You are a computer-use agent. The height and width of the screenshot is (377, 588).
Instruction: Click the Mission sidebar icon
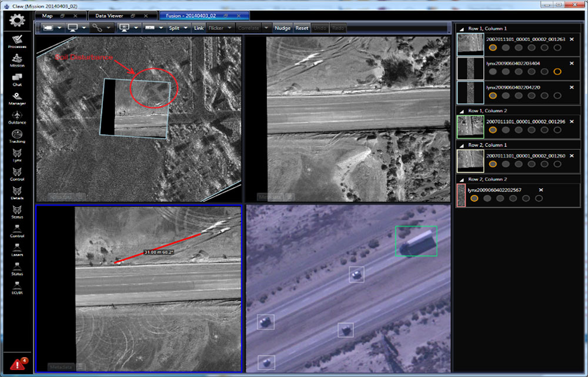click(17, 59)
